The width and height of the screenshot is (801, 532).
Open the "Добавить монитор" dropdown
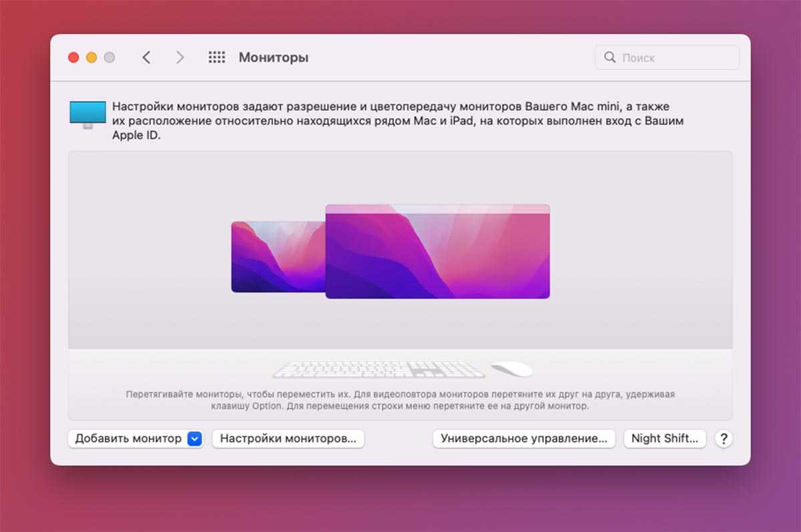(x=128, y=439)
